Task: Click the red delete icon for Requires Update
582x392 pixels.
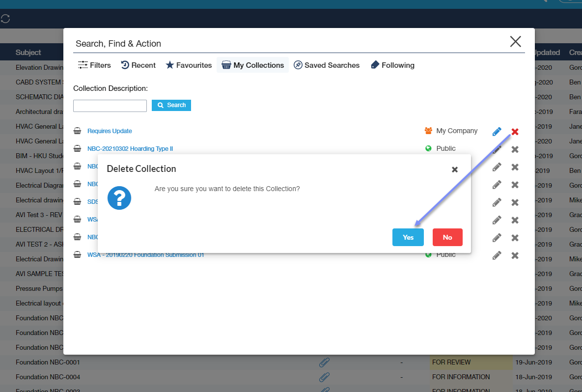Action: [x=515, y=132]
